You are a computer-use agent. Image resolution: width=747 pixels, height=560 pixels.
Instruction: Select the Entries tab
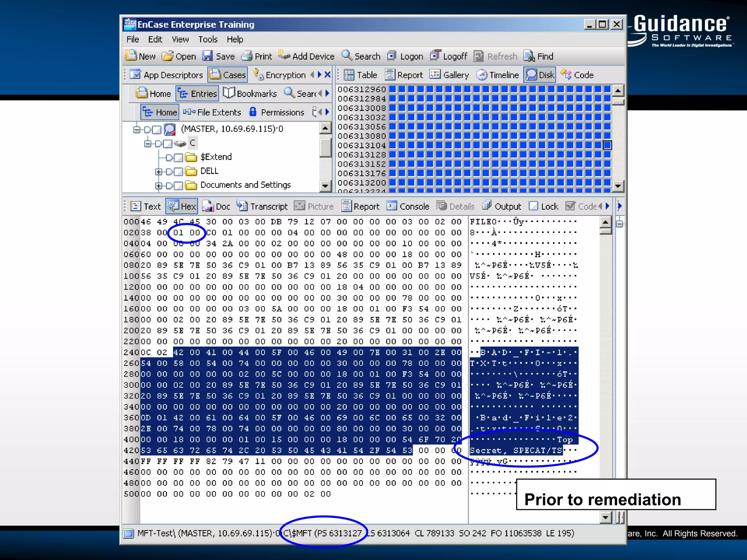point(197,93)
